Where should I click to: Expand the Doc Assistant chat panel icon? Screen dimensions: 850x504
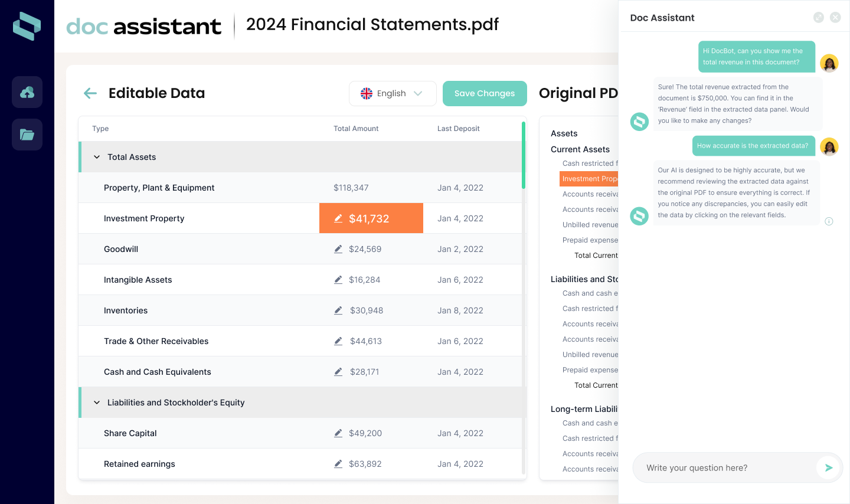(x=818, y=18)
